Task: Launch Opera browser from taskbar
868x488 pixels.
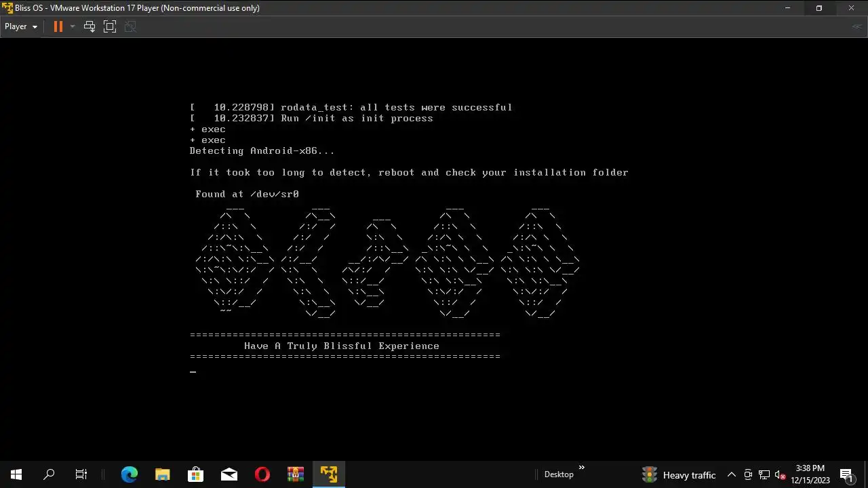Action: (x=262, y=474)
